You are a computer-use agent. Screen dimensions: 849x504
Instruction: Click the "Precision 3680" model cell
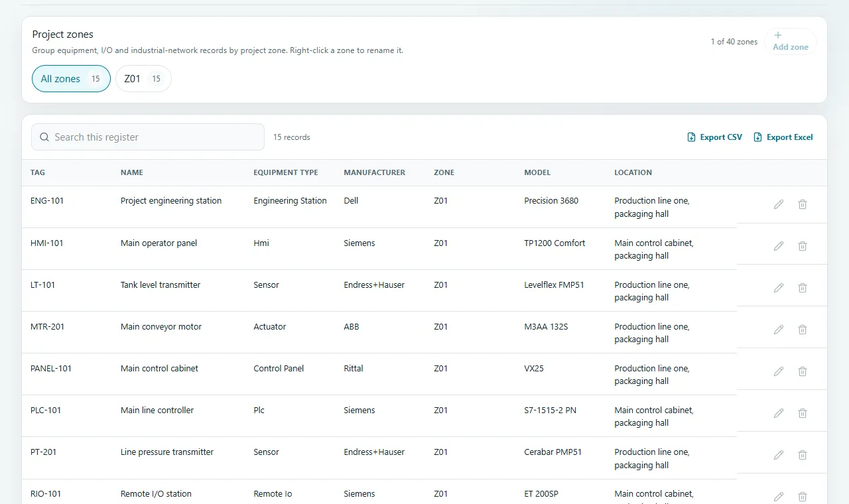pyautogui.click(x=551, y=201)
